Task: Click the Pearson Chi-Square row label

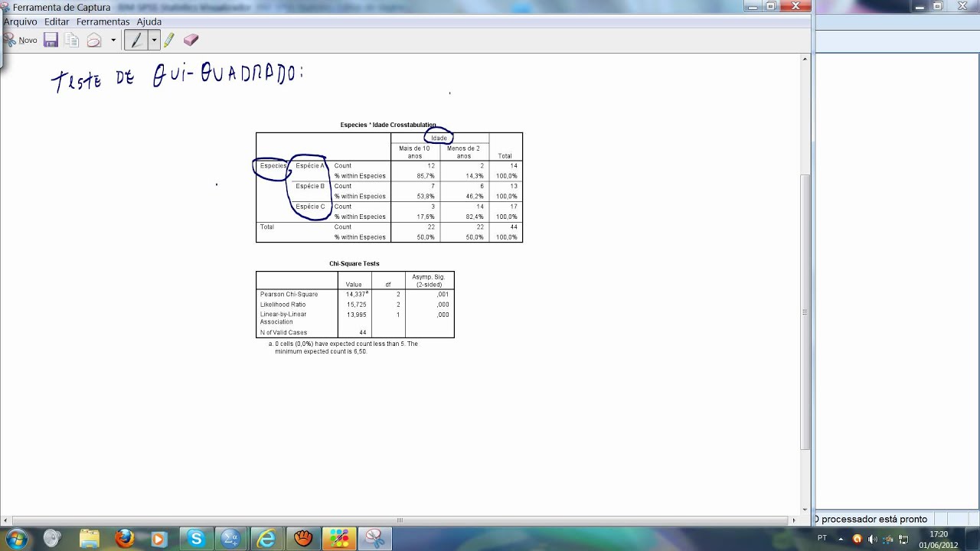Action: tap(289, 295)
